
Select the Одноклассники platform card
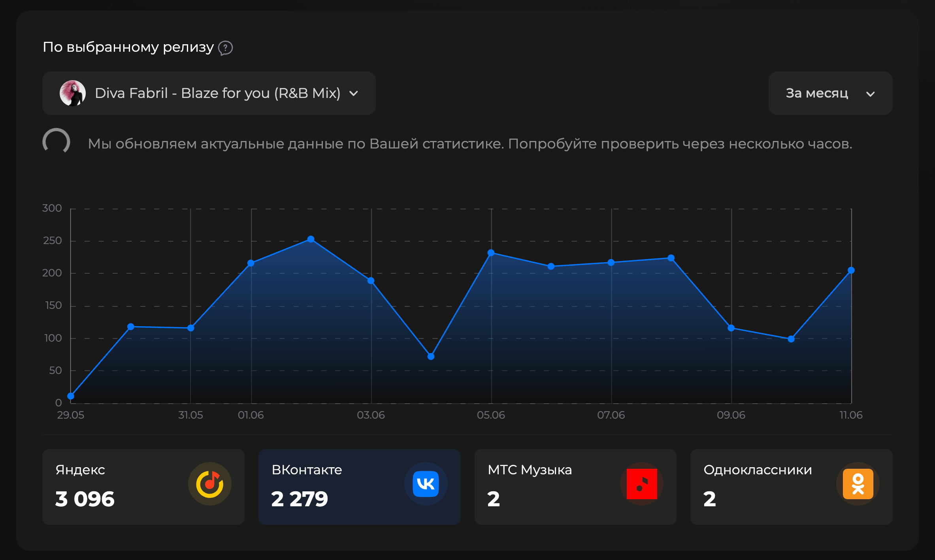(x=791, y=487)
